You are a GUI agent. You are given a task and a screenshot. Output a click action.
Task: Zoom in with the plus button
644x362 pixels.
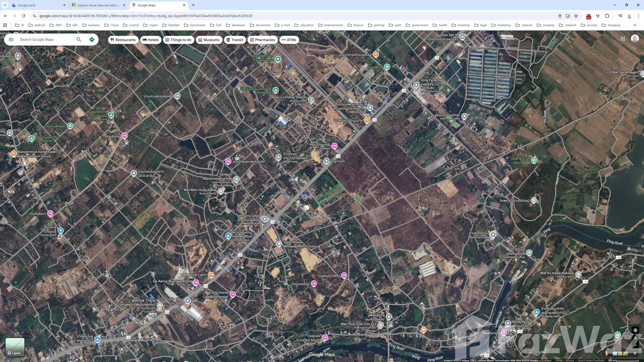pyautogui.click(x=635, y=338)
